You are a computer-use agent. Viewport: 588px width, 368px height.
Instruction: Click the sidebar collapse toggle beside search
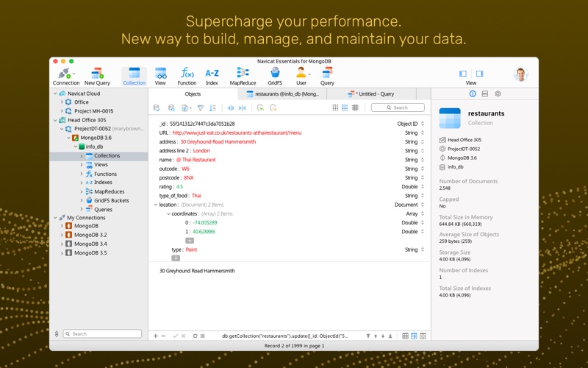(57, 333)
